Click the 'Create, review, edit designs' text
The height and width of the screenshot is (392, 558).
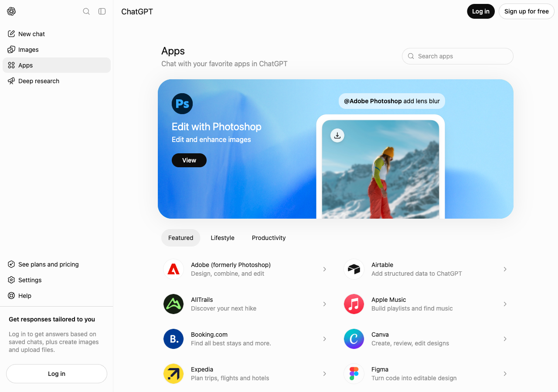(x=410, y=343)
